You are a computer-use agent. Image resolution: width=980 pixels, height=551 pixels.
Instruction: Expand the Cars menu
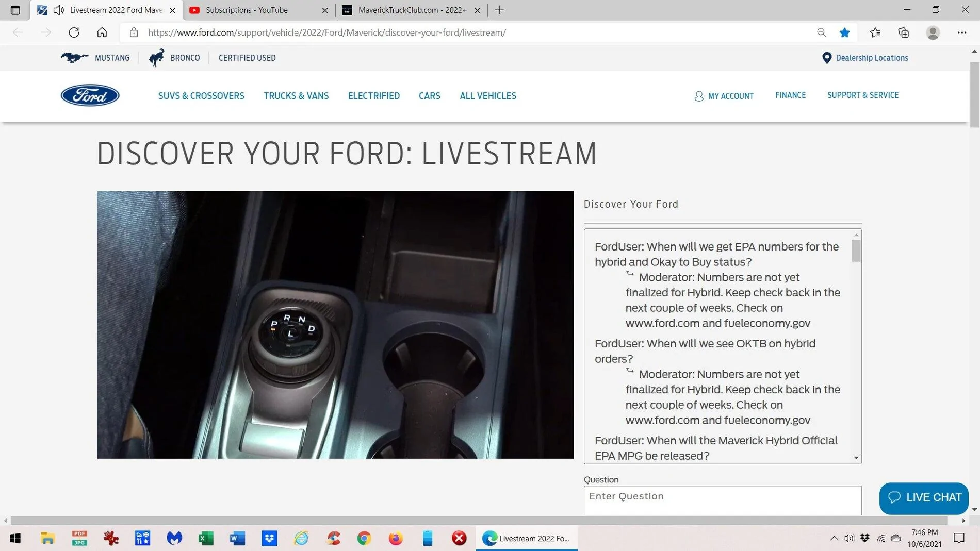pos(430,96)
